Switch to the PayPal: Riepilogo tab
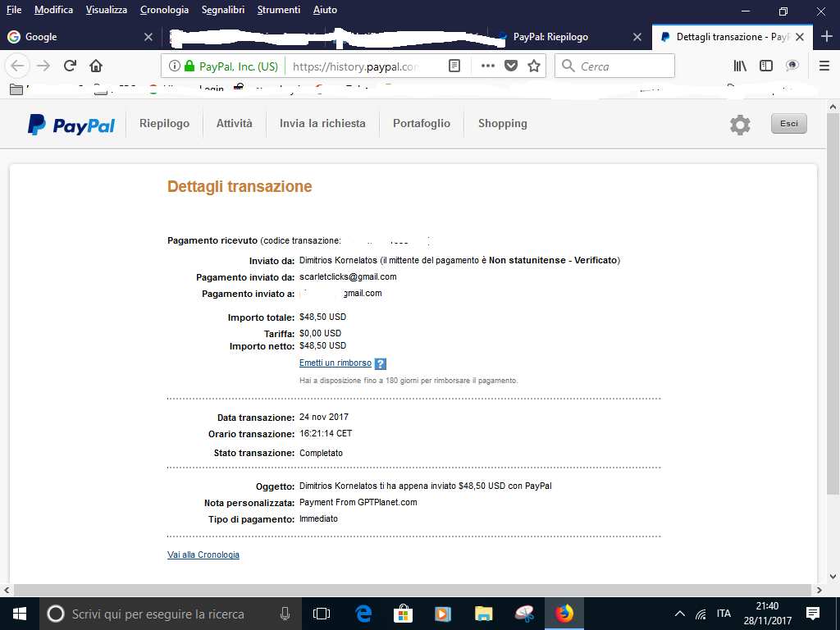Viewport: 840px width, 630px height. point(569,36)
